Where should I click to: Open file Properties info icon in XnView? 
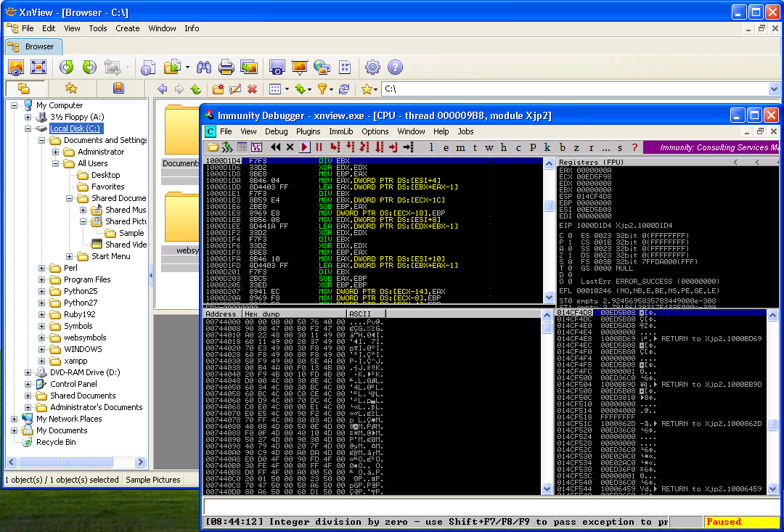coord(149,67)
